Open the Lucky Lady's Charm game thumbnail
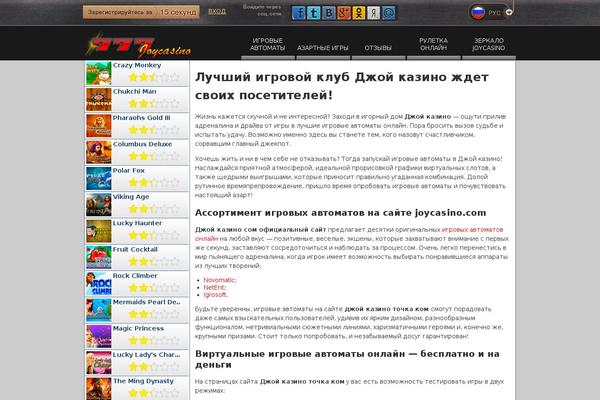 (x=99, y=363)
